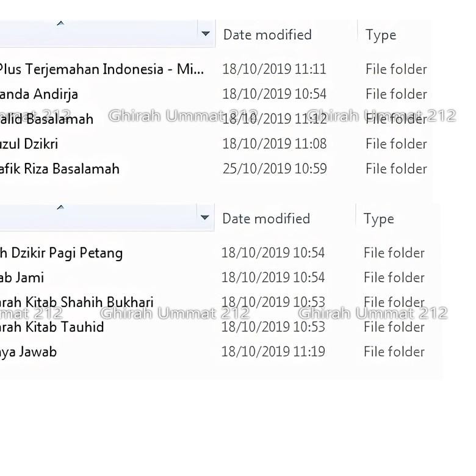476x476 pixels.
Task: Select the folder ending in 'alid Basalamah'
Action: [46, 119]
